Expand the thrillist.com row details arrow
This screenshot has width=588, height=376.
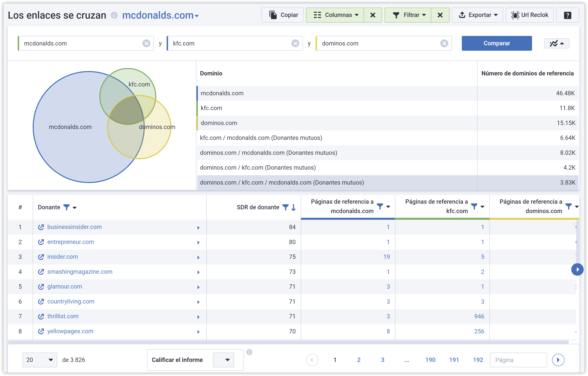[198, 317]
